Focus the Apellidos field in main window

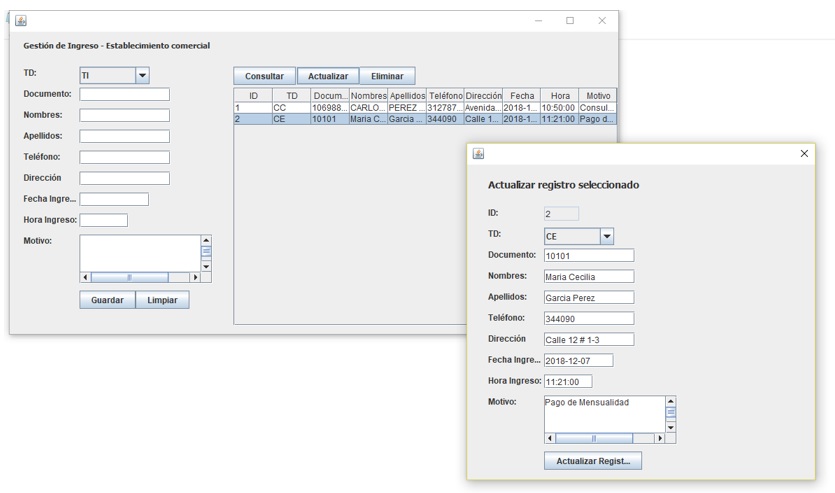pos(125,136)
